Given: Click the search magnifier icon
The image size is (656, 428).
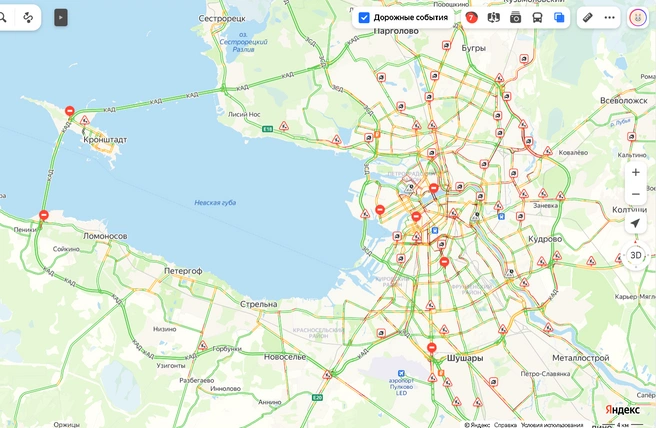Looking at the screenshot, I should click(x=3, y=18).
